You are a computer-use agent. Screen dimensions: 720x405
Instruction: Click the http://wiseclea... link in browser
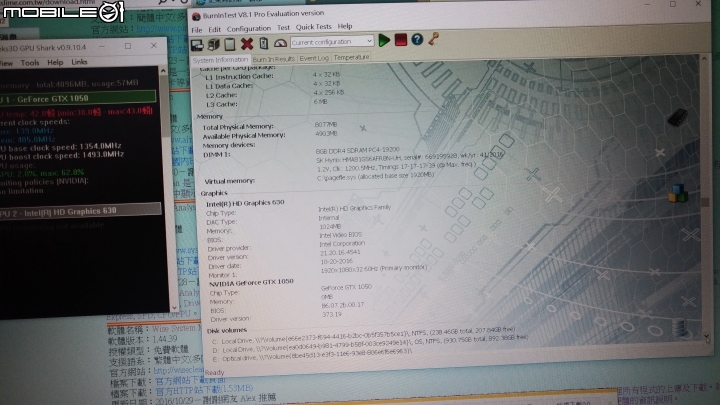pos(178,370)
